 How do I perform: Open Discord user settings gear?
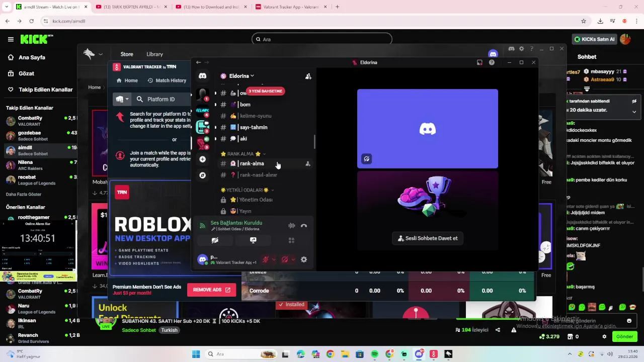click(304, 259)
